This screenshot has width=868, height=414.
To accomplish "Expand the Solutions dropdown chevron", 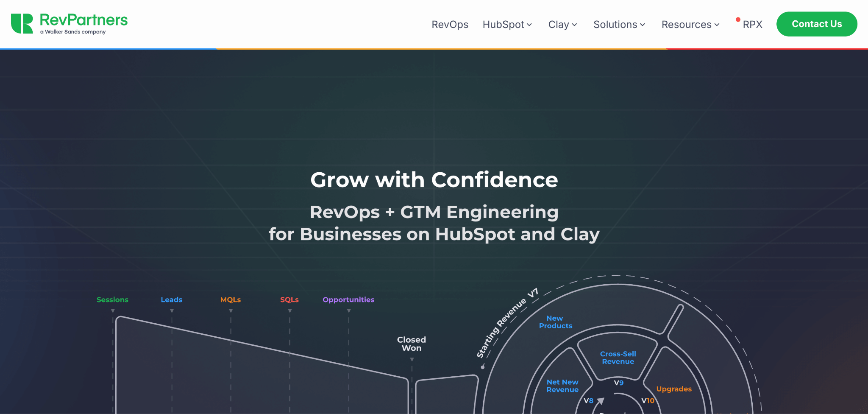I will point(643,25).
